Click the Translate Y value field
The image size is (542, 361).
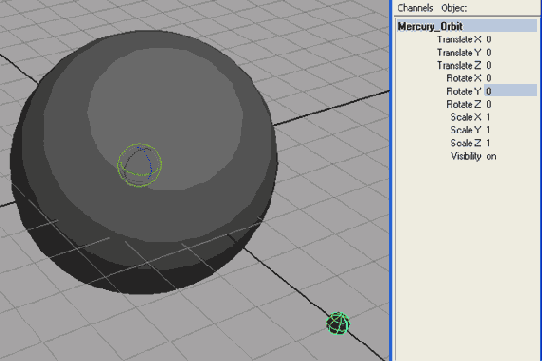[x=511, y=52]
